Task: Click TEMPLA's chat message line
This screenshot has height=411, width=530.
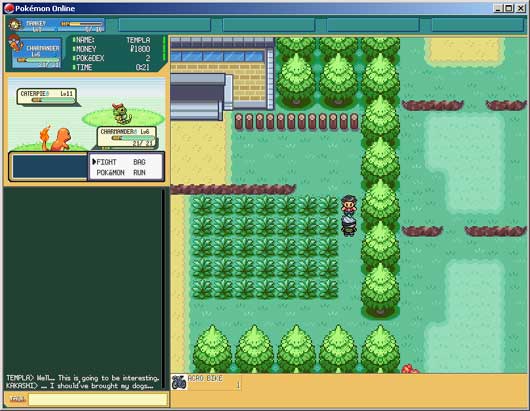Action: [x=82, y=378]
